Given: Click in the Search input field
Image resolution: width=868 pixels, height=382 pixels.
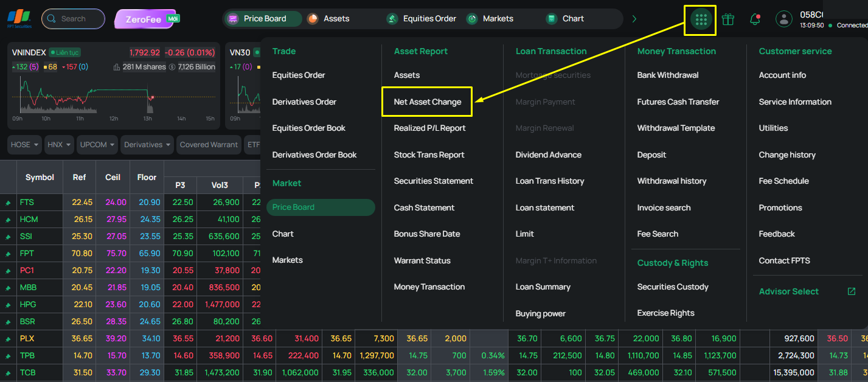Looking at the screenshot, I should [73, 19].
